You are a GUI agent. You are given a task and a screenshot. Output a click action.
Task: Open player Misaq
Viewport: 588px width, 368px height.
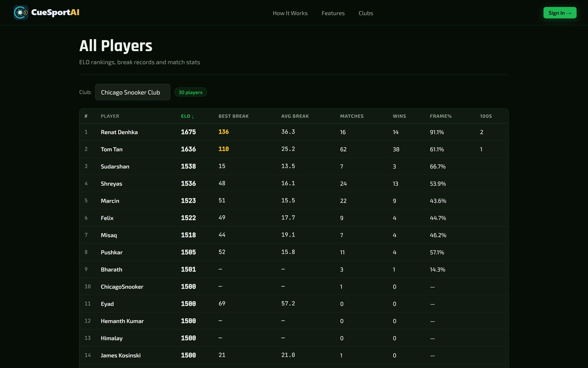pyautogui.click(x=109, y=235)
